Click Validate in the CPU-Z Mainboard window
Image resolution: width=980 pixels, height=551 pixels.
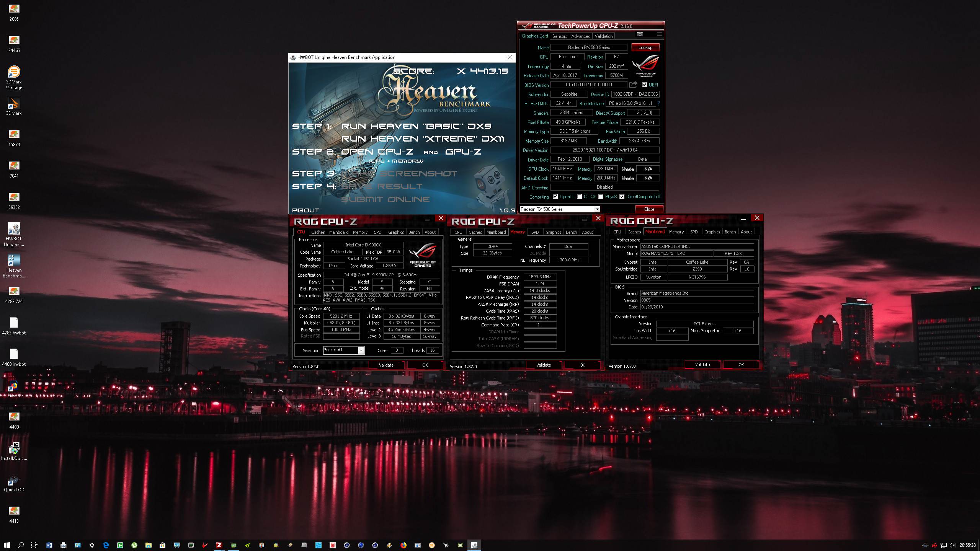[702, 365]
